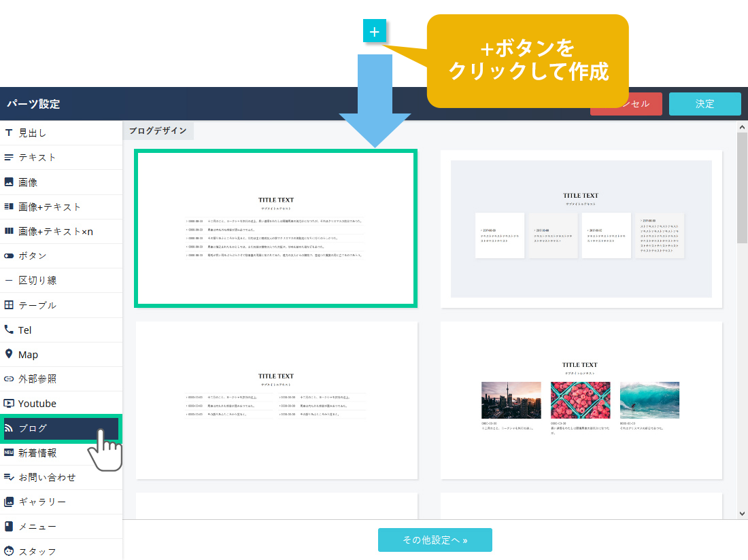Select the テキスト part icon
Screen dimensions: 748x560
9,158
